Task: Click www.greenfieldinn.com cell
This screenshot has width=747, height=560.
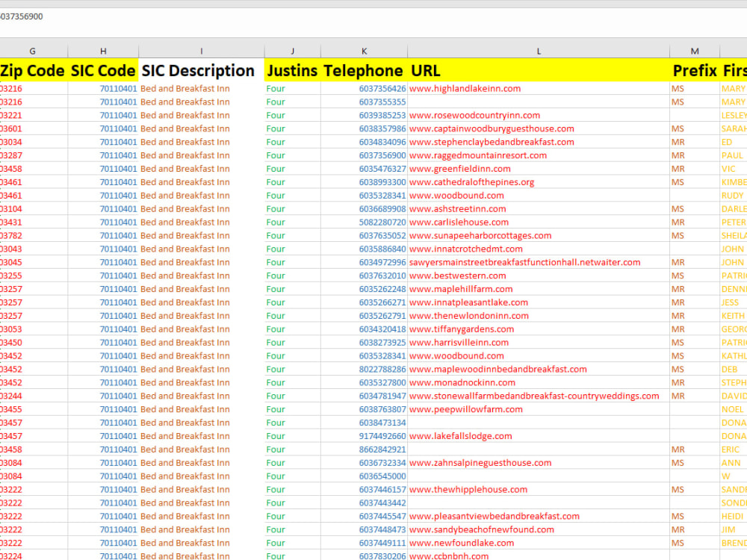Action: click(x=539, y=169)
